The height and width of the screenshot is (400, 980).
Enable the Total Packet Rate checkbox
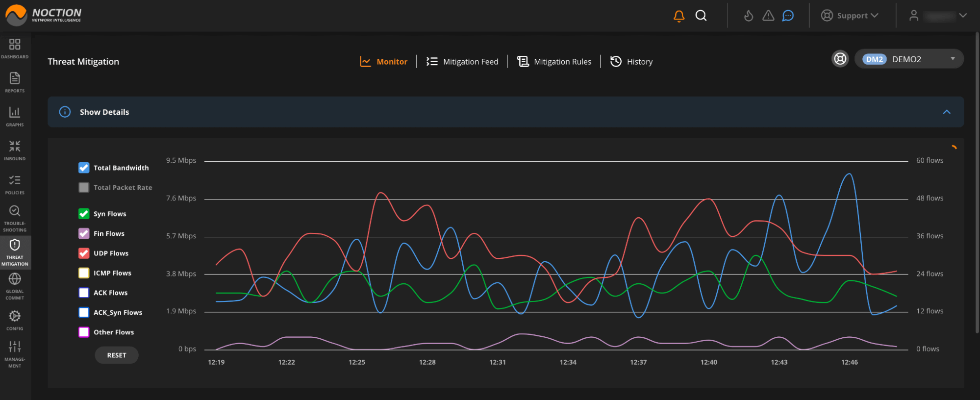pyautogui.click(x=84, y=187)
